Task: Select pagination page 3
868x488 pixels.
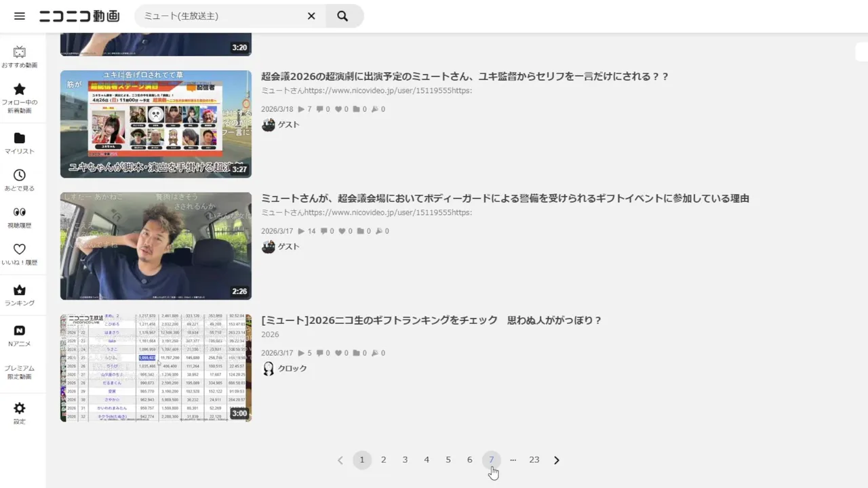Action: (x=405, y=460)
